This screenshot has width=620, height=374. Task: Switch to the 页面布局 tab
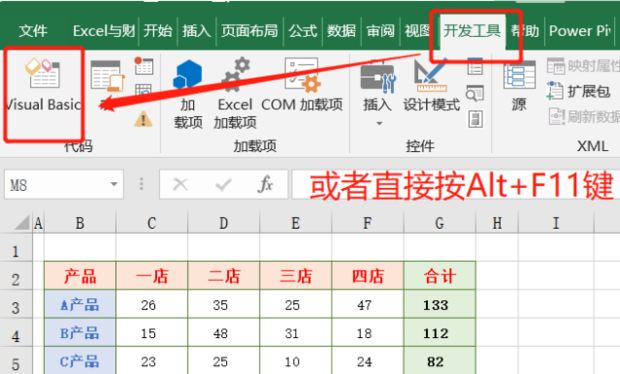pos(250,31)
